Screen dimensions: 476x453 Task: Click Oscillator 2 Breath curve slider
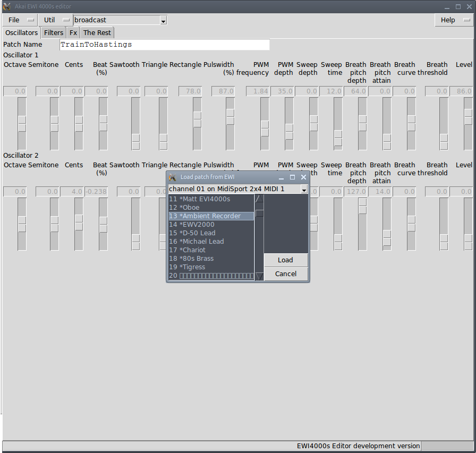411,224
